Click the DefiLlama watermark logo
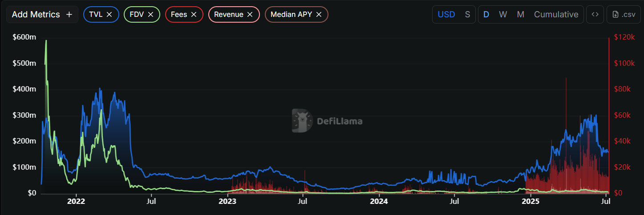 click(x=327, y=121)
